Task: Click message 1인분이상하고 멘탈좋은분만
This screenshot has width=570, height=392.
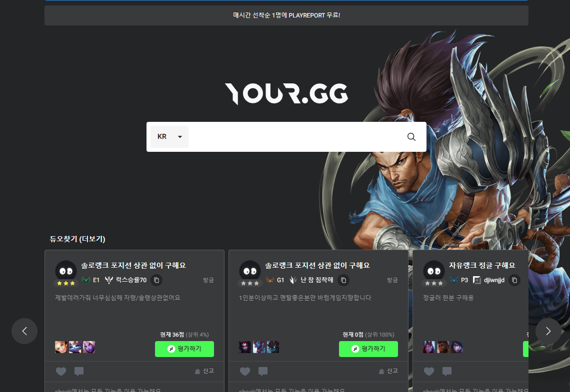Action: point(305,298)
